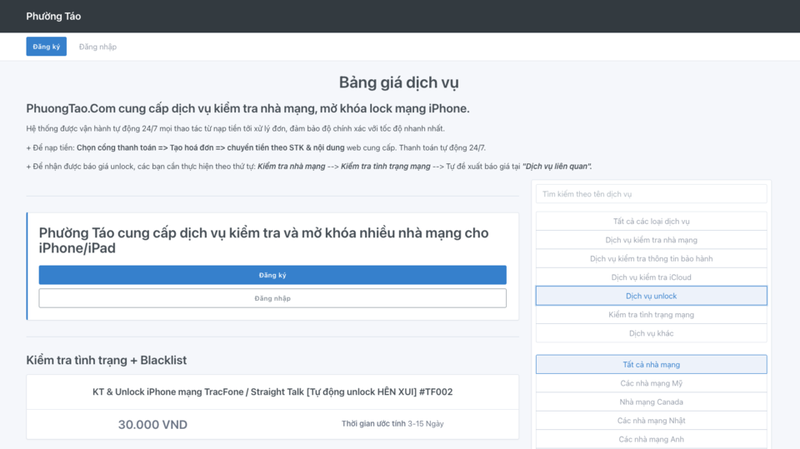Screen dimensions: 800x449
Task: Select Dịch vụ kiểm tra nhà mạng filter
Action: [651, 240]
